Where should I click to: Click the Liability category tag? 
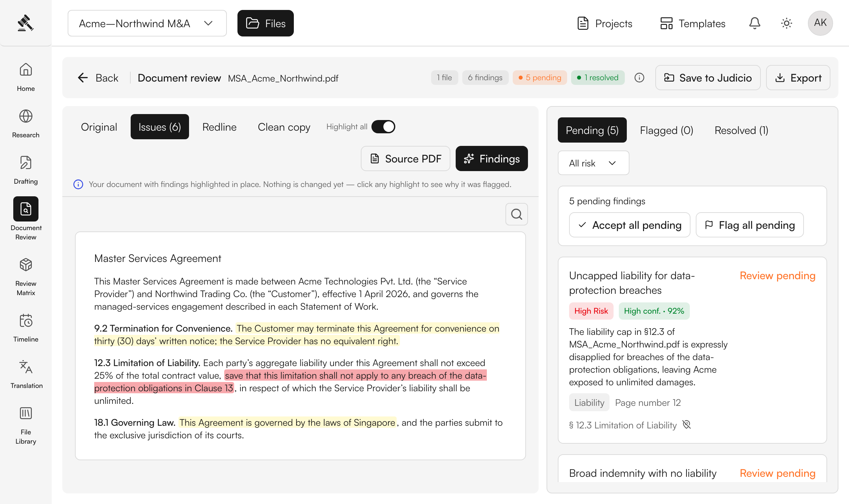click(x=589, y=403)
